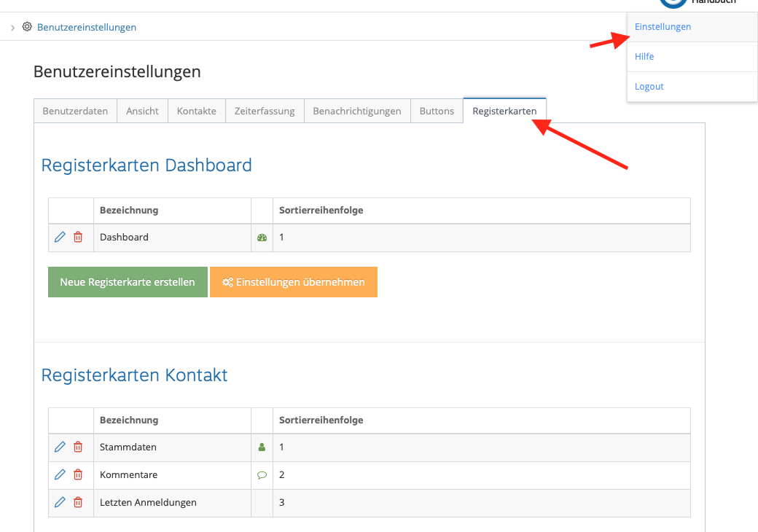Screen dimensions: 758x532
Task: Delete the Dashboard Registerkarte via trash icon
Action: (78, 237)
